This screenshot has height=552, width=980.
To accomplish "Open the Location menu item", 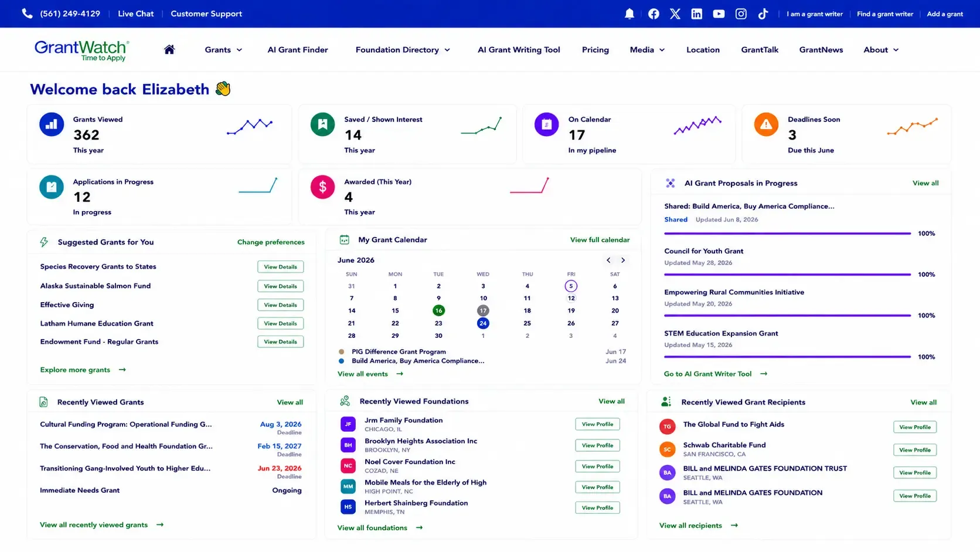I will coord(703,50).
